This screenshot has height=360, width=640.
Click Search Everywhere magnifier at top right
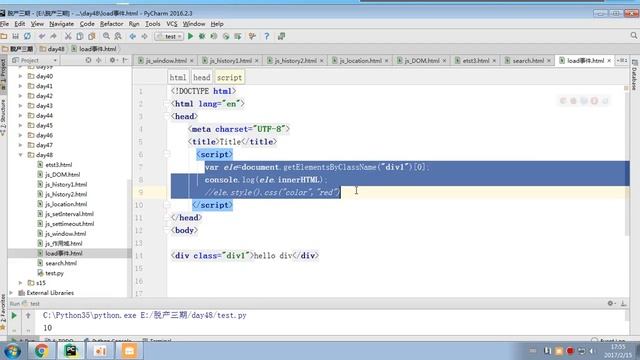point(633,36)
